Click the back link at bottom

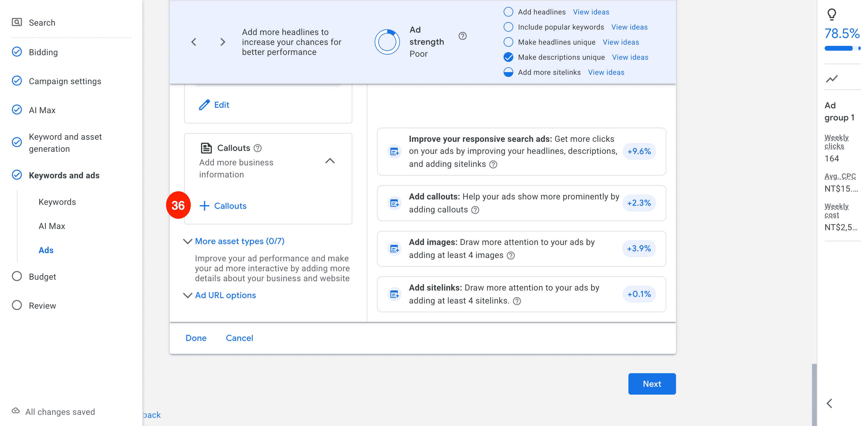coord(152,415)
